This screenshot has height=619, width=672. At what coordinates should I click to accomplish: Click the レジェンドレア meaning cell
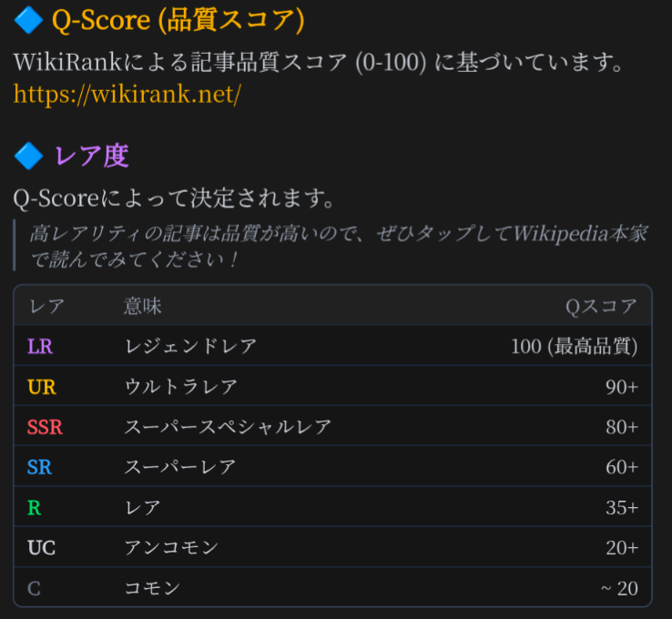[x=190, y=346]
